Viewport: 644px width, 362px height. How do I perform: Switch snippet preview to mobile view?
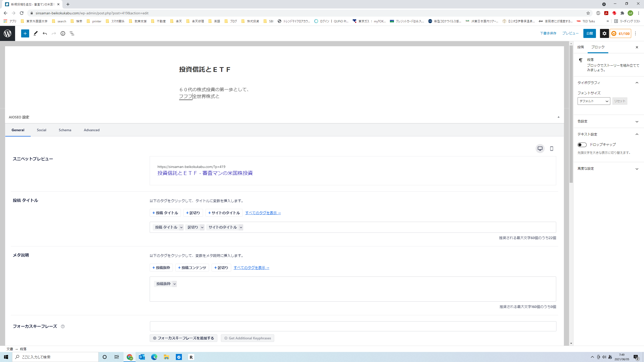(551, 149)
